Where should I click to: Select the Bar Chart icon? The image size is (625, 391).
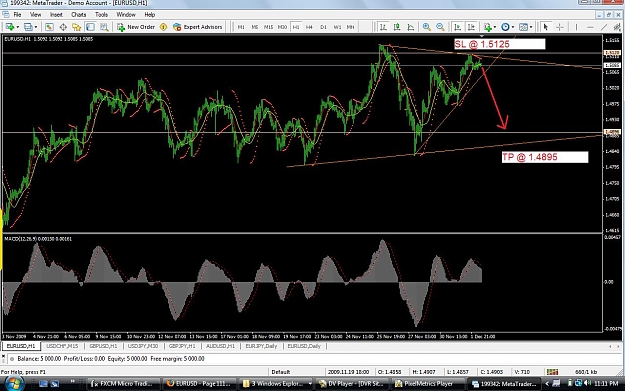pos(383,27)
